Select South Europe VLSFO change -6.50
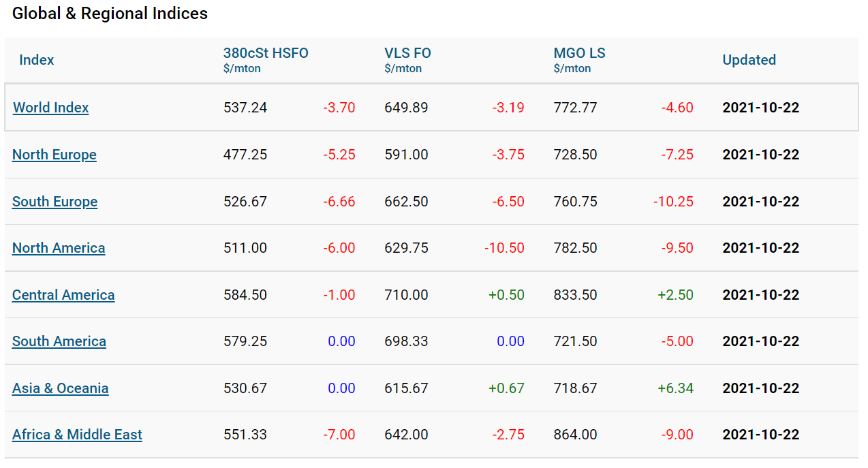This screenshot has height=468, width=868. (x=508, y=202)
